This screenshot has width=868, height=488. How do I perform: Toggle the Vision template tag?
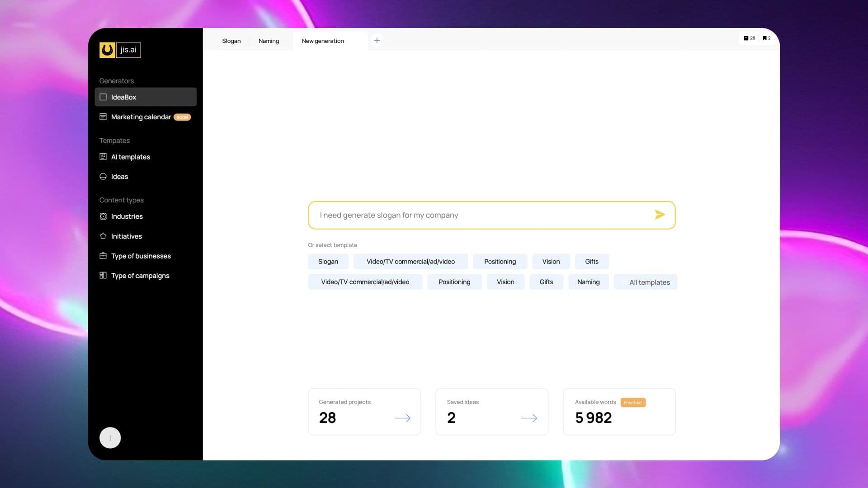coord(551,261)
